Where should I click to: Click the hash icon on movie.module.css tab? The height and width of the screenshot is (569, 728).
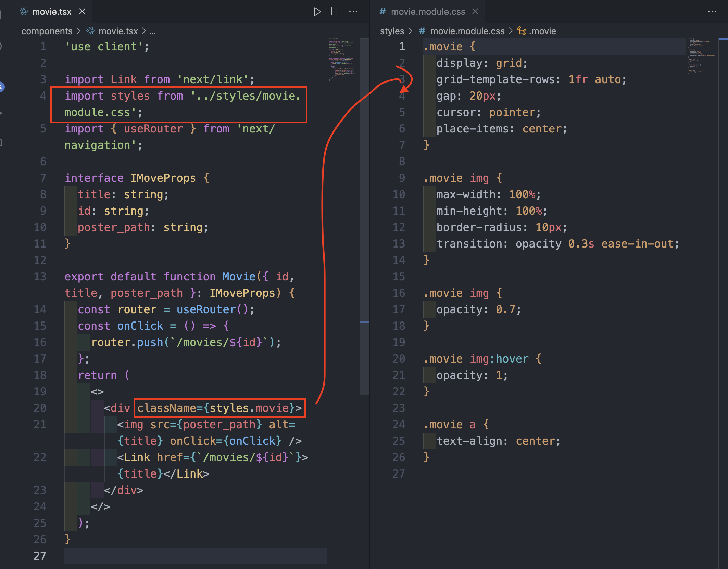(x=382, y=11)
